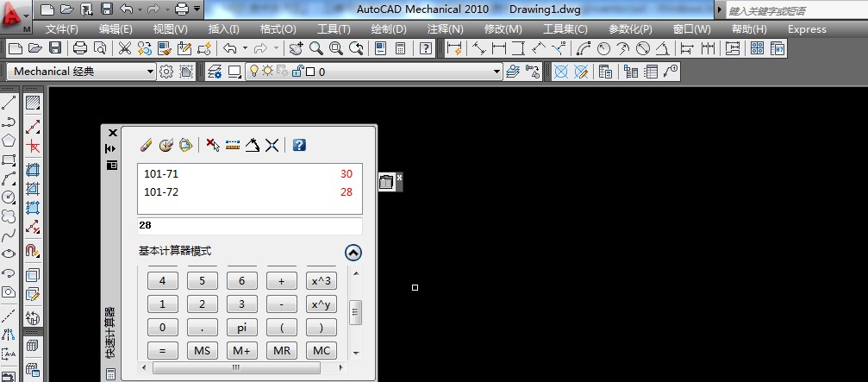Click the workspace settings gear icon
Image resolution: width=868 pixels, height=382 pixels.
pos(166,72)
